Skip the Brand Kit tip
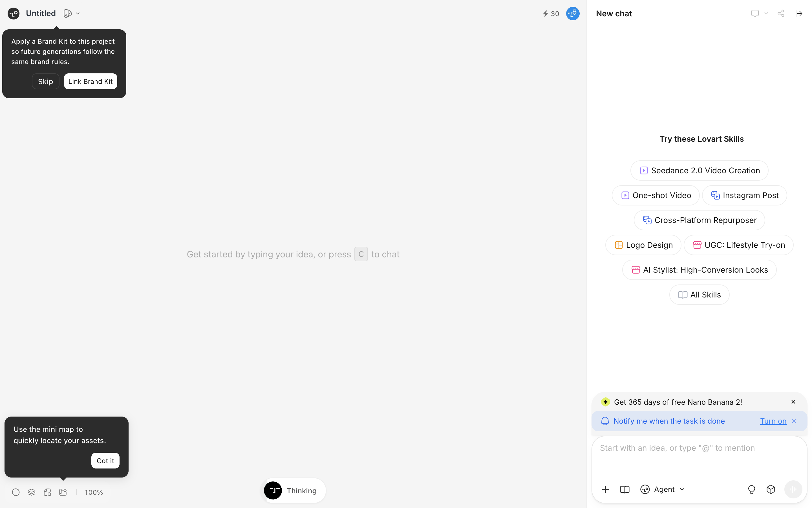Viewport: 812px width, 508px height. 45,81
